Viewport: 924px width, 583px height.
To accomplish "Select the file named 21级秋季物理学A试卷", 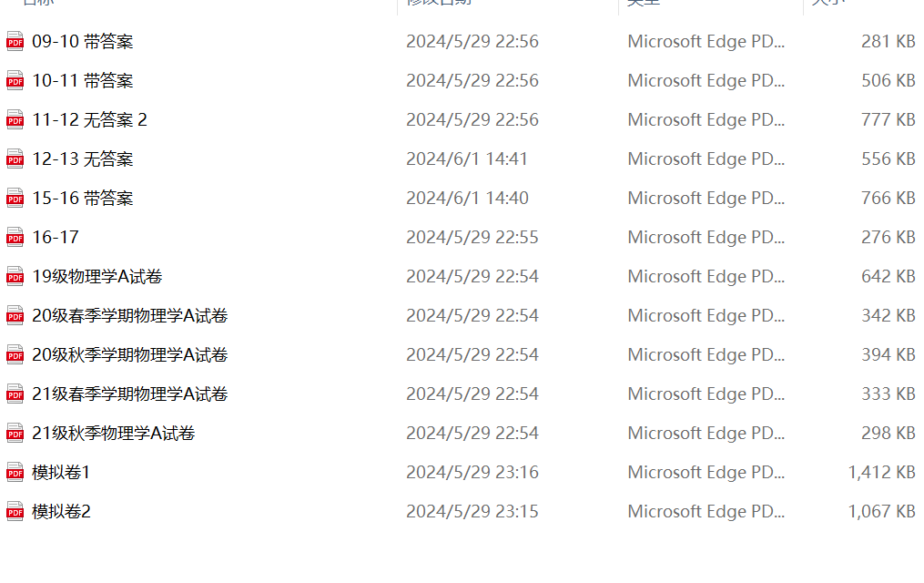I will (114, 433).
